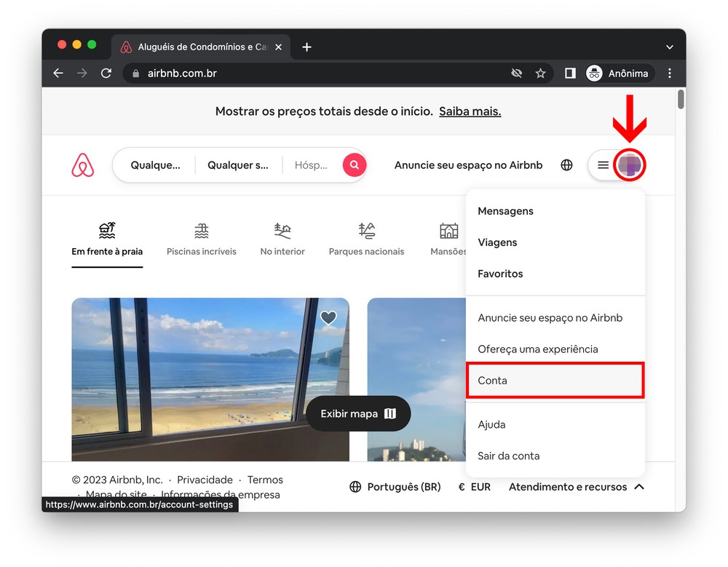Expand Atendimento e recursos chevron

[639, 487]
